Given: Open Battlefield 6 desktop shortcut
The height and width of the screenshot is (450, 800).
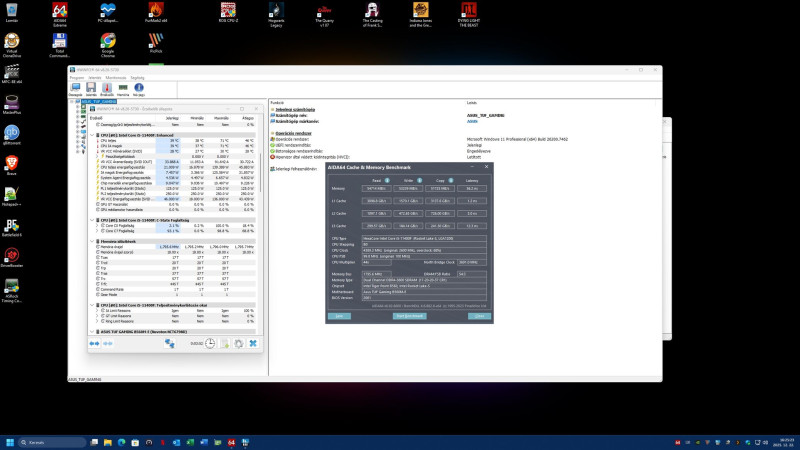Looking at the screenshot, I should coord(11,227).
